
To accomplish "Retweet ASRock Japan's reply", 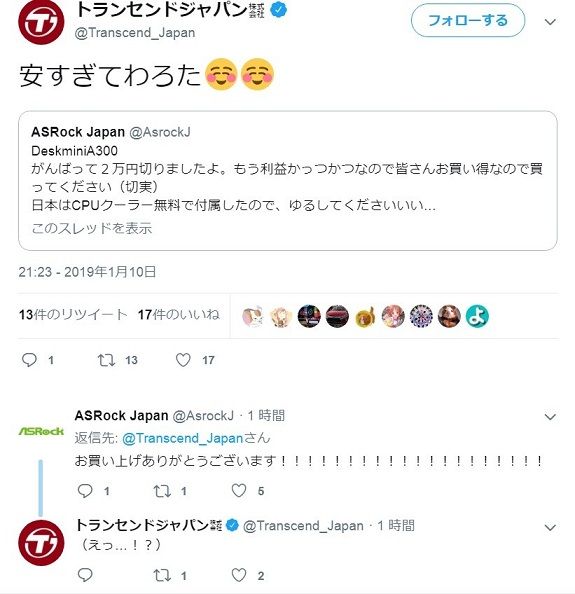I will (x=162, y=491).
